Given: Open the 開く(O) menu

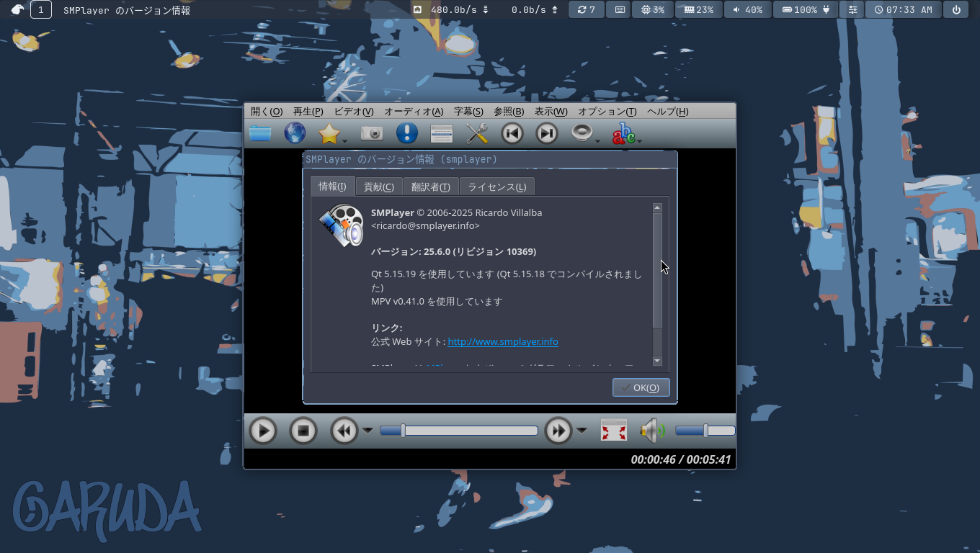Looking at the screenshot, I should (267, 112).
